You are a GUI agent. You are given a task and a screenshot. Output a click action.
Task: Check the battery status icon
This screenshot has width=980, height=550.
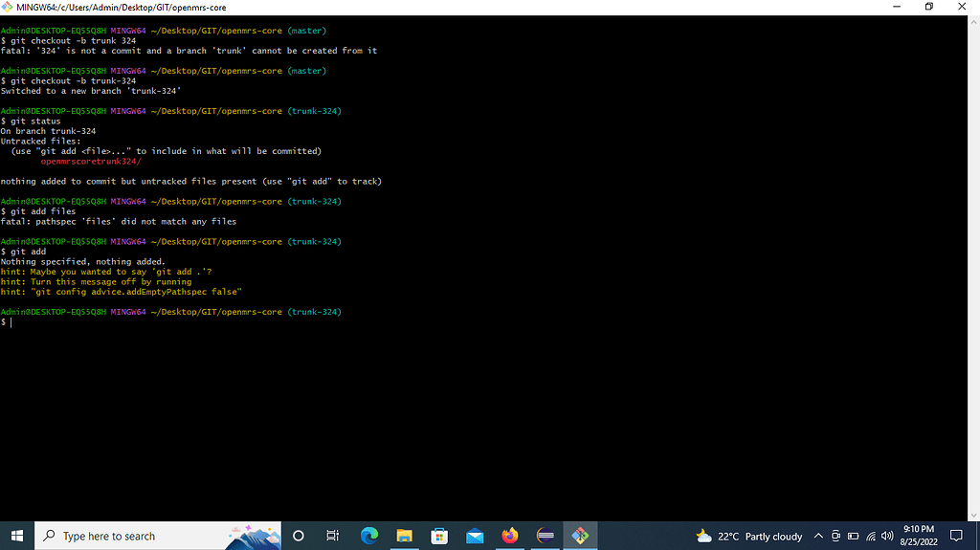(x=853, y=536)
